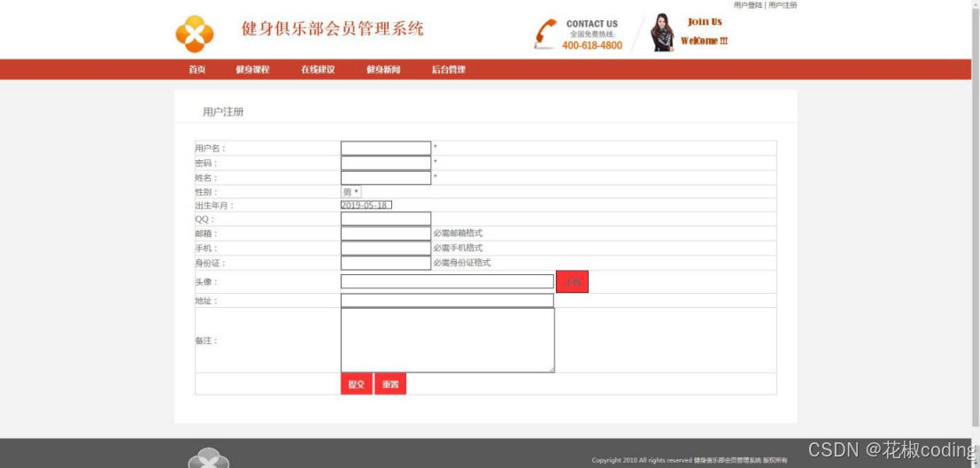This screenshot has height=468, width=980.
Task: Click the footer copyright text
Action: point(690,461)
